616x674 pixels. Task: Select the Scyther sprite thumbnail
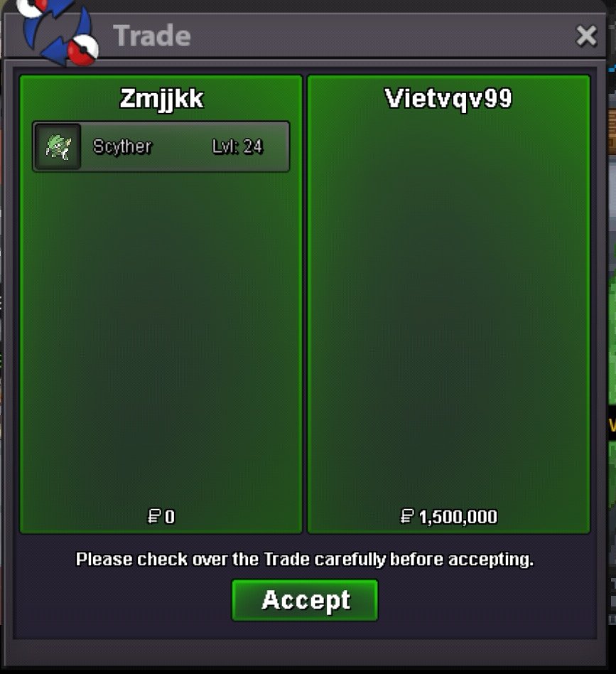tap(58, 146)
